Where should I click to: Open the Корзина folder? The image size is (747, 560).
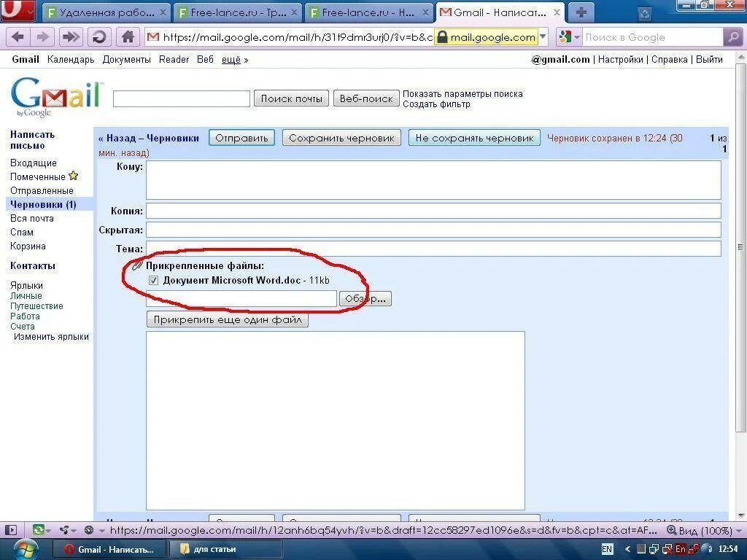pos(28,246)
